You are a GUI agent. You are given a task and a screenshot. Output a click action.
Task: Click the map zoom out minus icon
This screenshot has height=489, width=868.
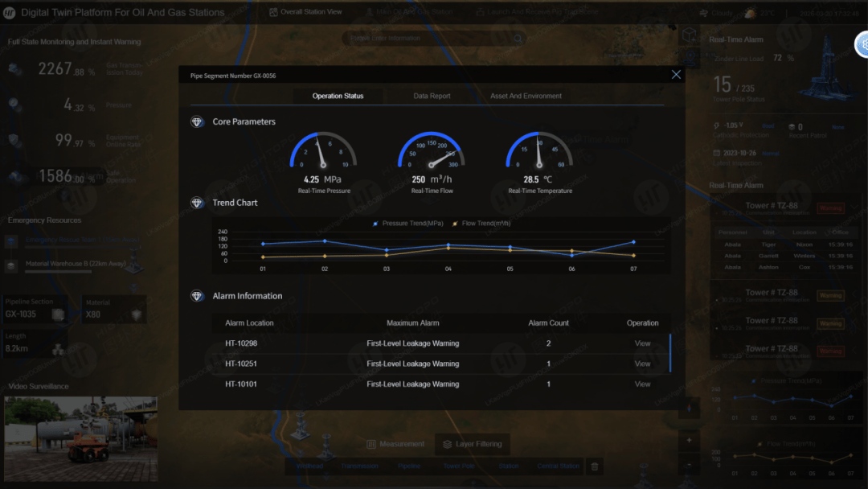[x=690, y=465]
